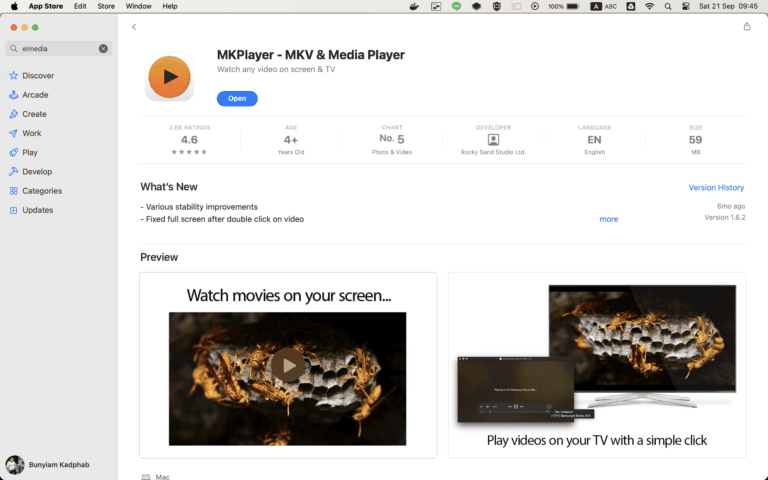Expand What's New with more link
The width and height of the screenshot is (768, 480).
608,219
